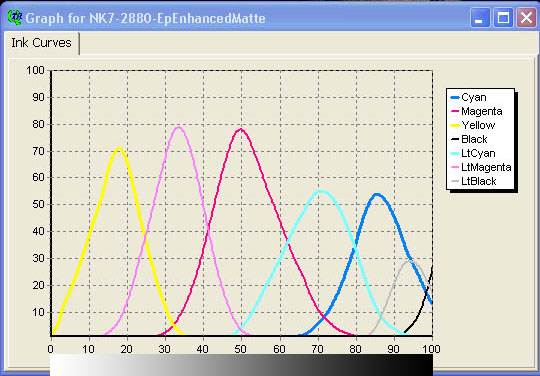Maximize the Graph window
The width and height of the screenshot is (540, 376).
coord(503,17)
